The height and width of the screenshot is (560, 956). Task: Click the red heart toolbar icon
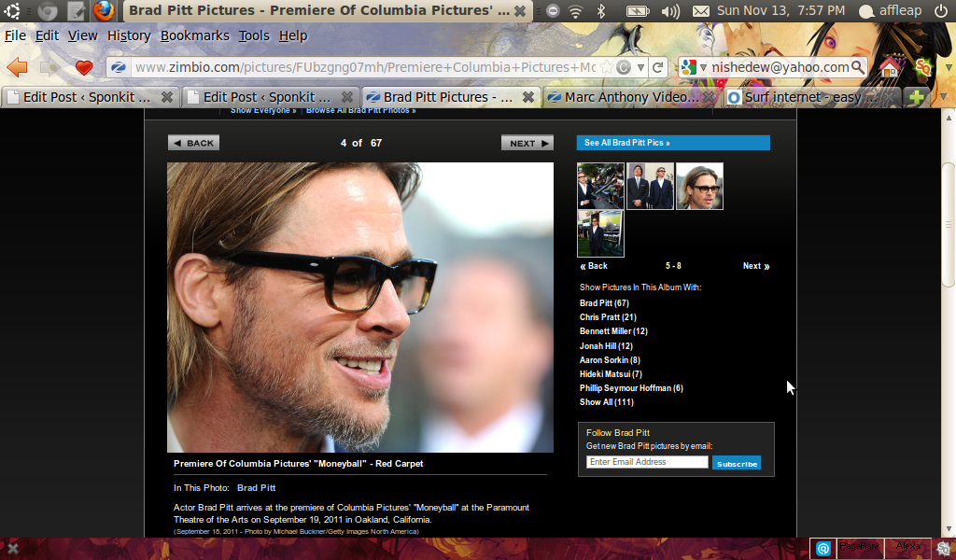[83, 67]
